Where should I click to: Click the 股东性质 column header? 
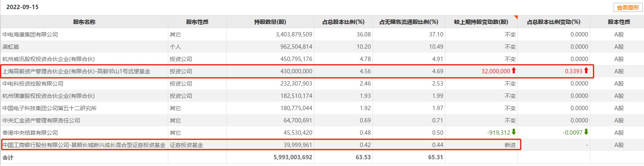coord(197,22)
